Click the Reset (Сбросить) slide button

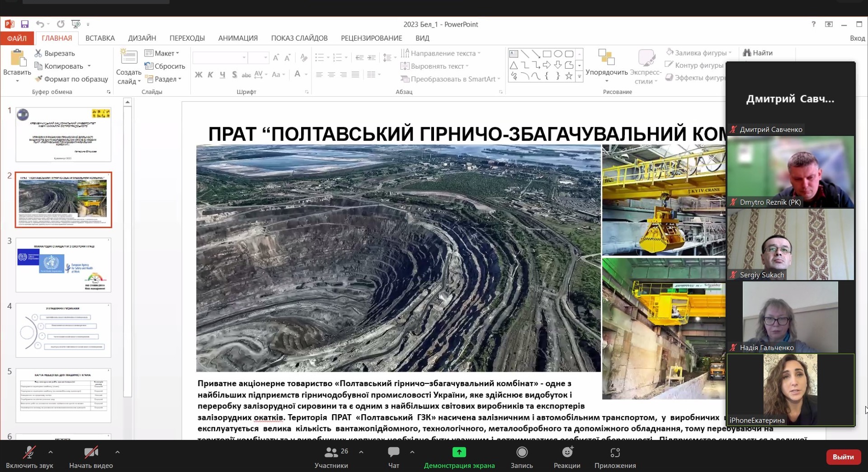(x=165, y=66)
